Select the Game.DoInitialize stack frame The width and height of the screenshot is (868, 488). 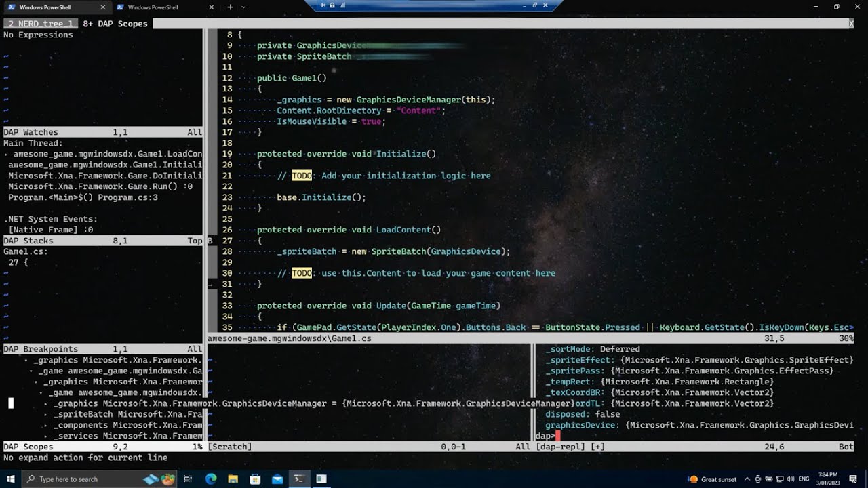tap(105, 176)
